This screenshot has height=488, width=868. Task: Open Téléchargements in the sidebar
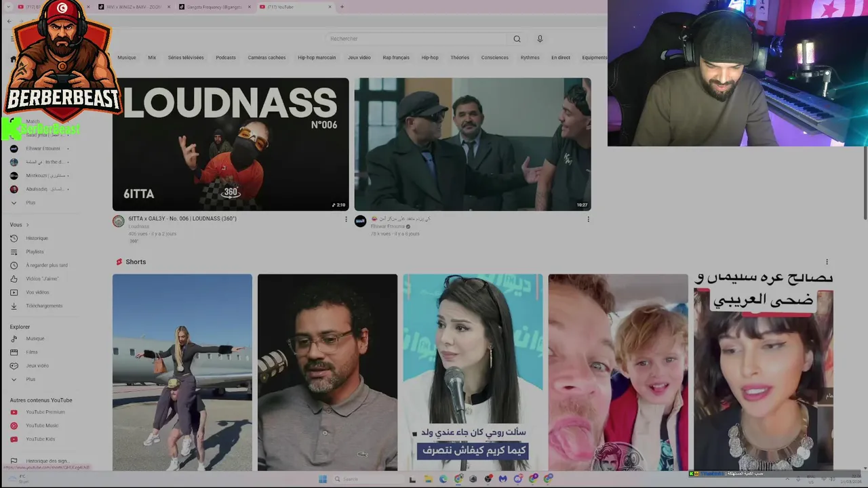coord(44,306)
